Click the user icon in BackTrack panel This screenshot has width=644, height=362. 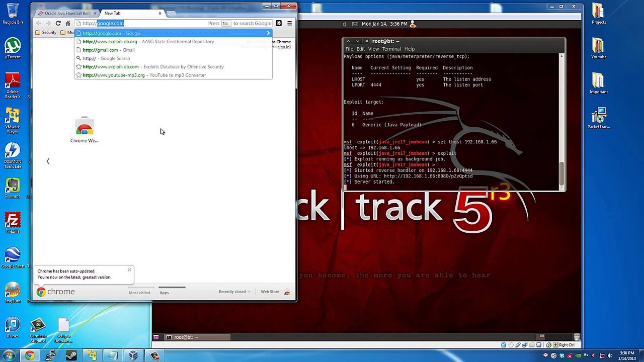click(413, 24)
